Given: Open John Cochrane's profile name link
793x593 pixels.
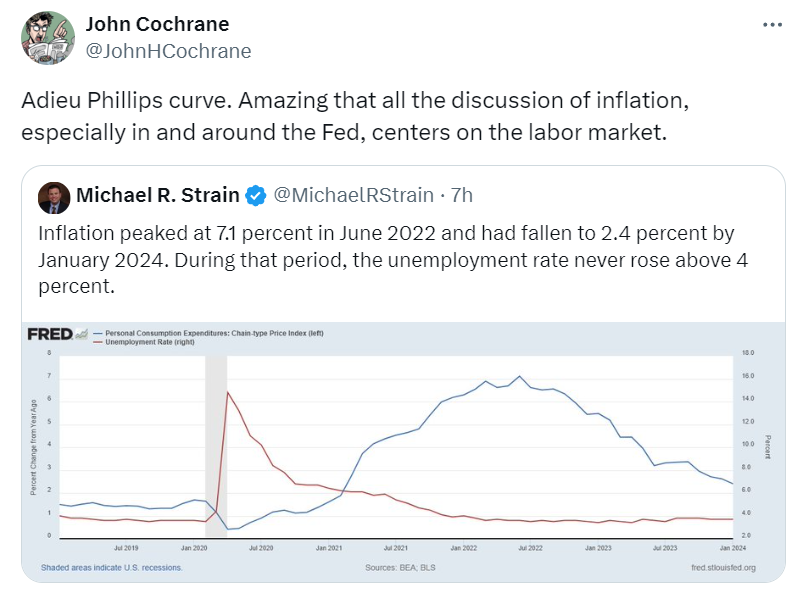Looking at the screenshot, I should [x=157, y=24].
